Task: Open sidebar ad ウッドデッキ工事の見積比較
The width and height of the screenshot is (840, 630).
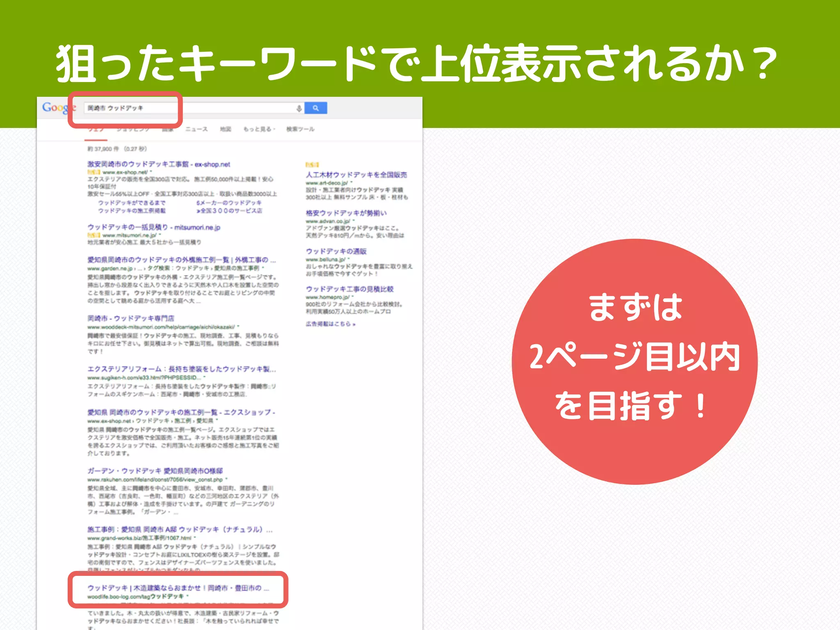Action: pos(349,289)
